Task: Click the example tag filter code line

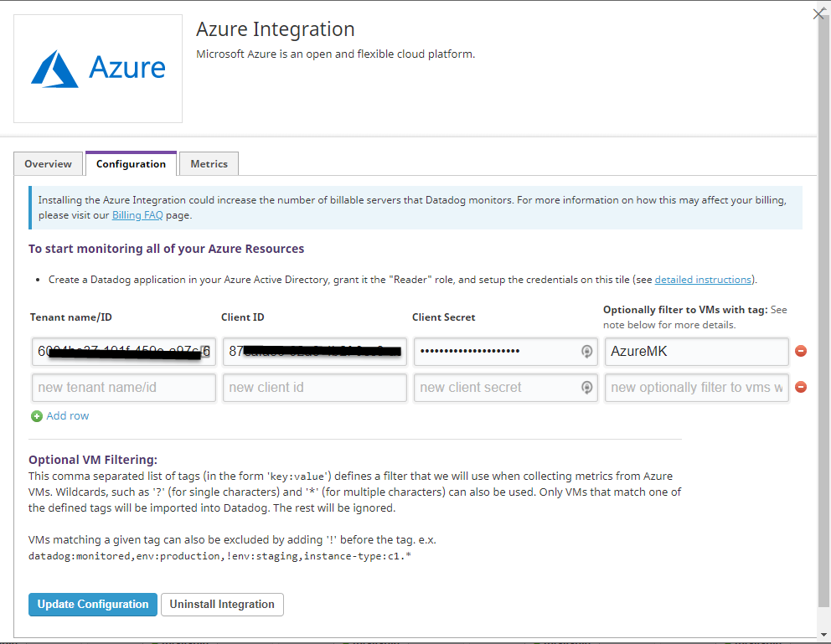Action: click(x=219, y=556)
